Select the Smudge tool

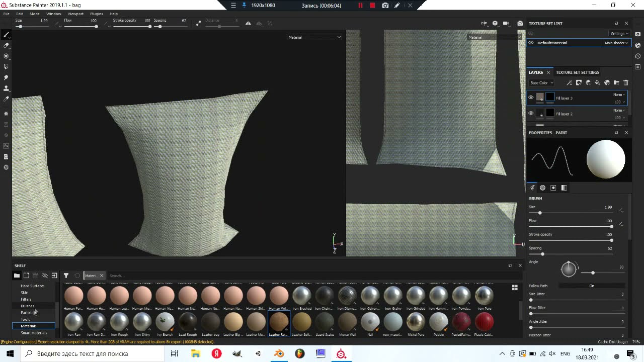6,77
